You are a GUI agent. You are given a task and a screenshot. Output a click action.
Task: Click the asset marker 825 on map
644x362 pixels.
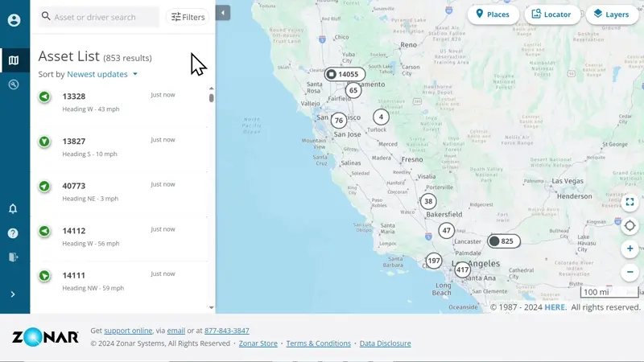pyautogui.click(x=504, y=241)
